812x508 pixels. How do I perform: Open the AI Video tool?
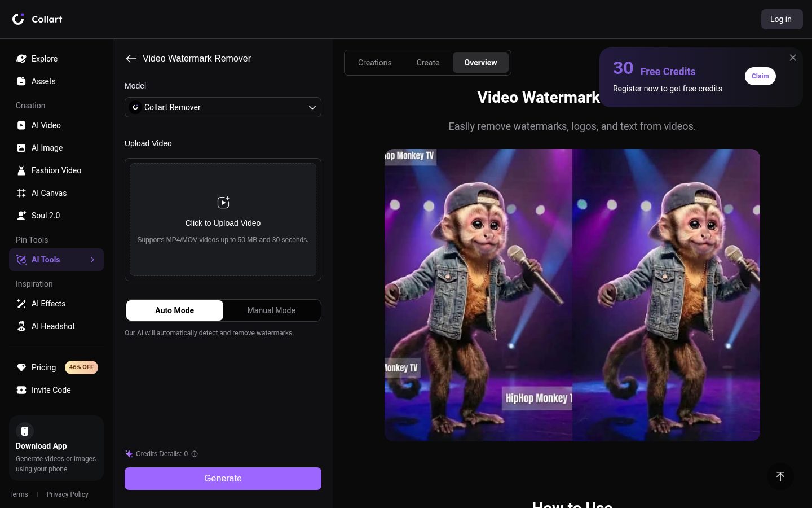(56, 125)
